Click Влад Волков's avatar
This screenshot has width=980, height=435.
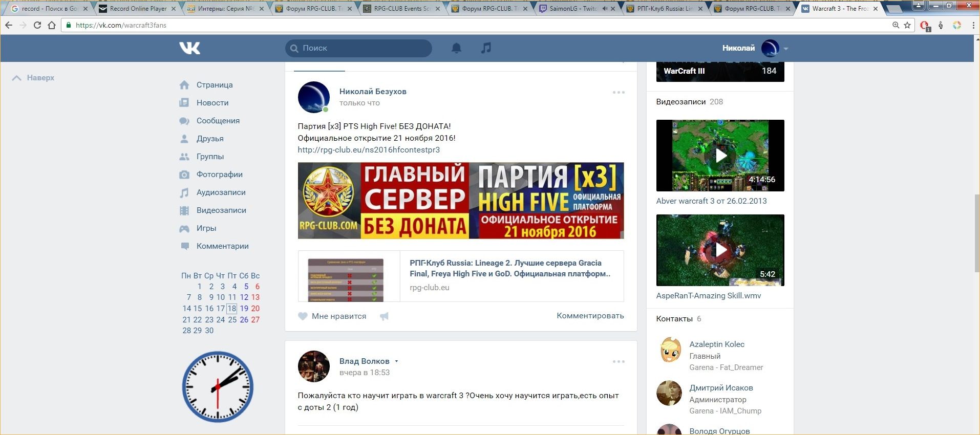point(314,366)
